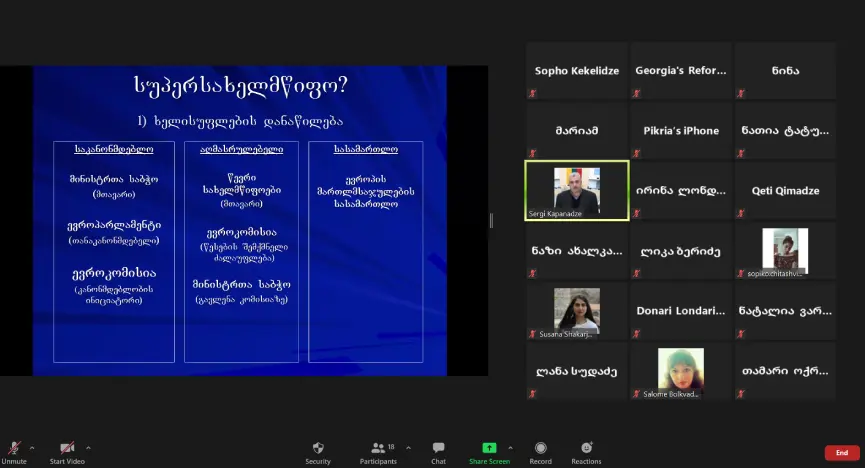Click Salome Bolkvadze's profile photo tile
The width and height of the screenshot is (865, 468).
point(680,369)
